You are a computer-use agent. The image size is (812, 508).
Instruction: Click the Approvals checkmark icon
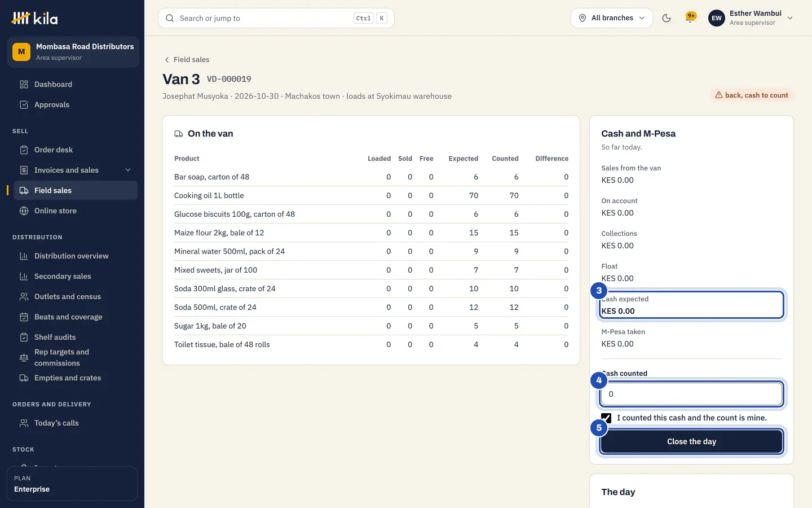(24, 105)
